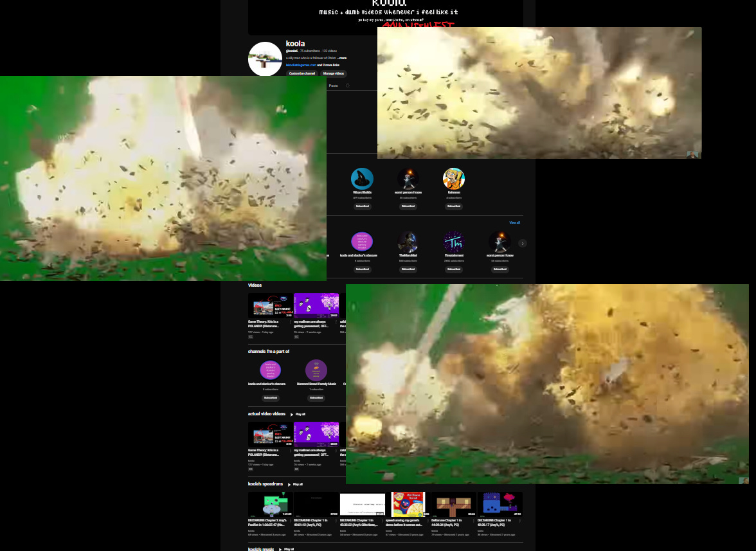Open pink 'koola and slacker's' avatar left of Timotainment row
756x551 pixels.
point(362,242)
